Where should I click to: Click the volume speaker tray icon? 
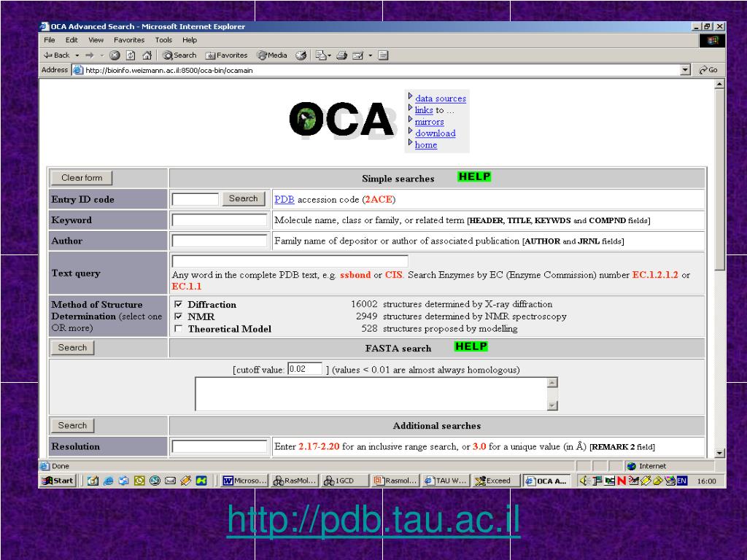pos(584,481)
